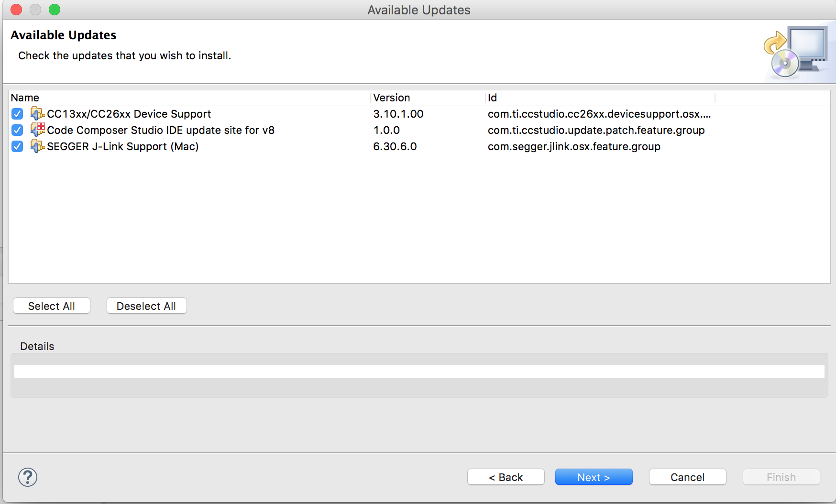Click the SEGGER J-Link Support feature icon
The height and width of the screenshot is (504, 836).
click(x=37, y=146)
